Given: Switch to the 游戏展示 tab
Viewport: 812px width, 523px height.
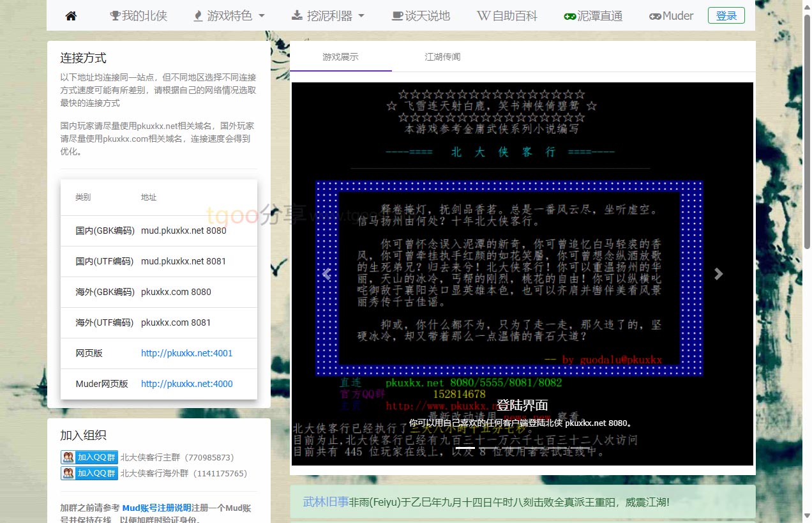Looking at the screenshot, I should (x=340, y=57).
